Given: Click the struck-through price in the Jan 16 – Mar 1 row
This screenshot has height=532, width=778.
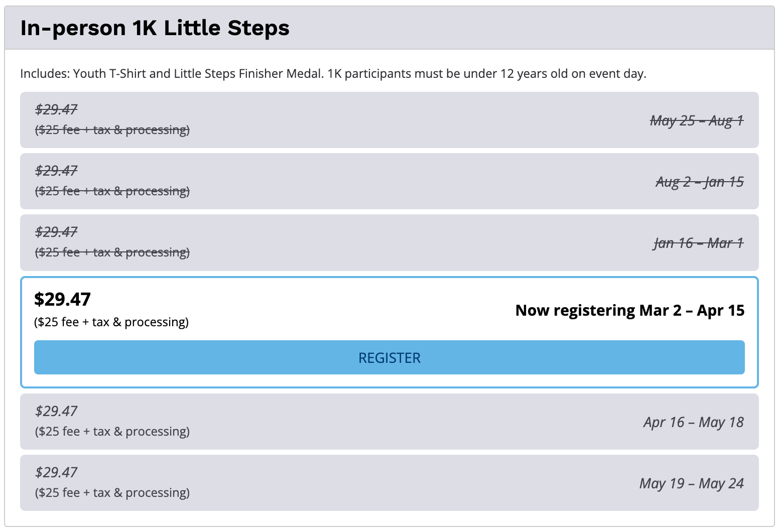Looking at the screenshot, I should click(56, 232).
